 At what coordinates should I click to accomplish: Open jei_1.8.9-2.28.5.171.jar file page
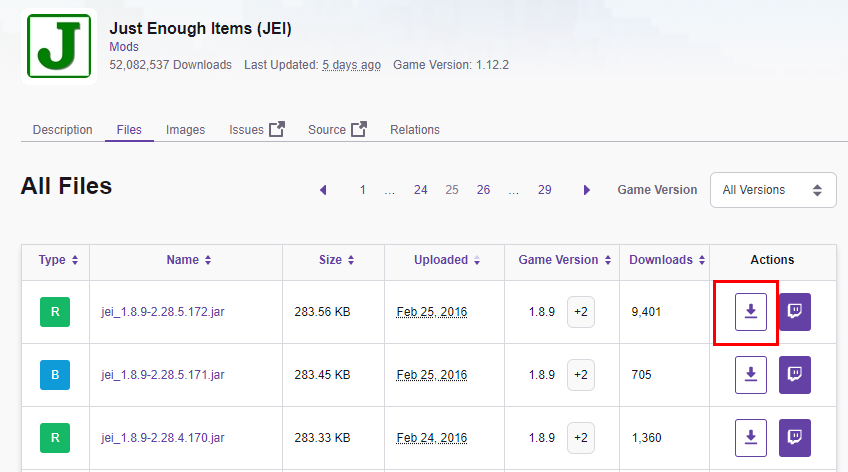(x=163, y=375)
